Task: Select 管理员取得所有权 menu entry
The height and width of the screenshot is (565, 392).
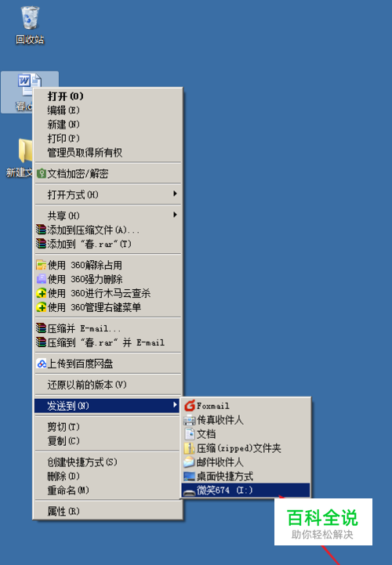Action: [x=108, y=153]
